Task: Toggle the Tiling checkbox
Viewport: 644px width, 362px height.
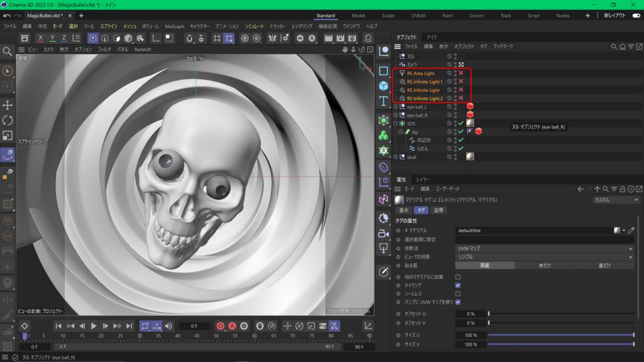Action: [x=458, y=285]
